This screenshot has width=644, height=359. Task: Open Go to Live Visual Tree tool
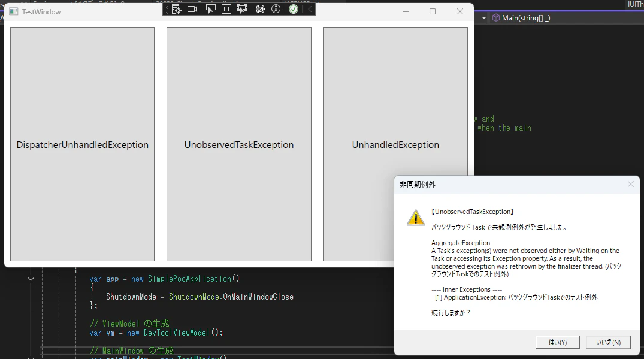tap(177, 9)
